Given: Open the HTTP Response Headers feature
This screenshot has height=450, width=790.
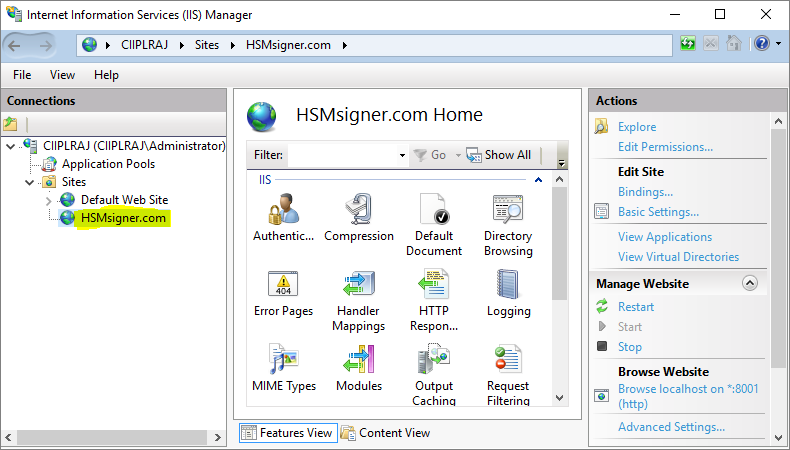Looking at the screenshot, I should click(x=434, y=284).
